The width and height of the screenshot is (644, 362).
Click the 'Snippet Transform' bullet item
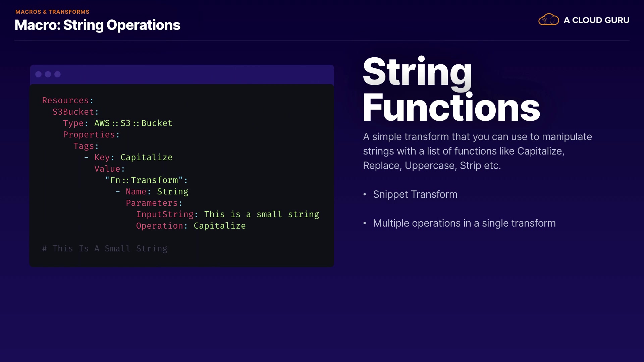[x=415, y=194]
